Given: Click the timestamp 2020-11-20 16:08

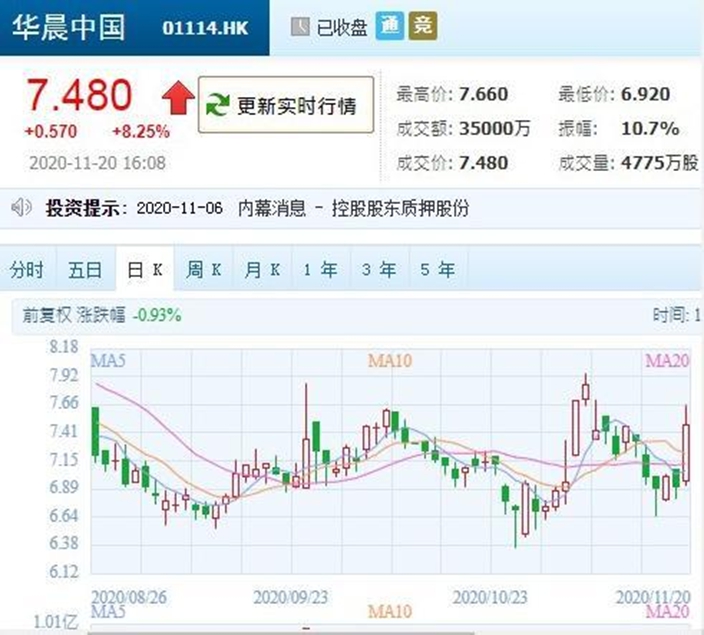Looking at the screenshot, I should [x=97, y=163].
